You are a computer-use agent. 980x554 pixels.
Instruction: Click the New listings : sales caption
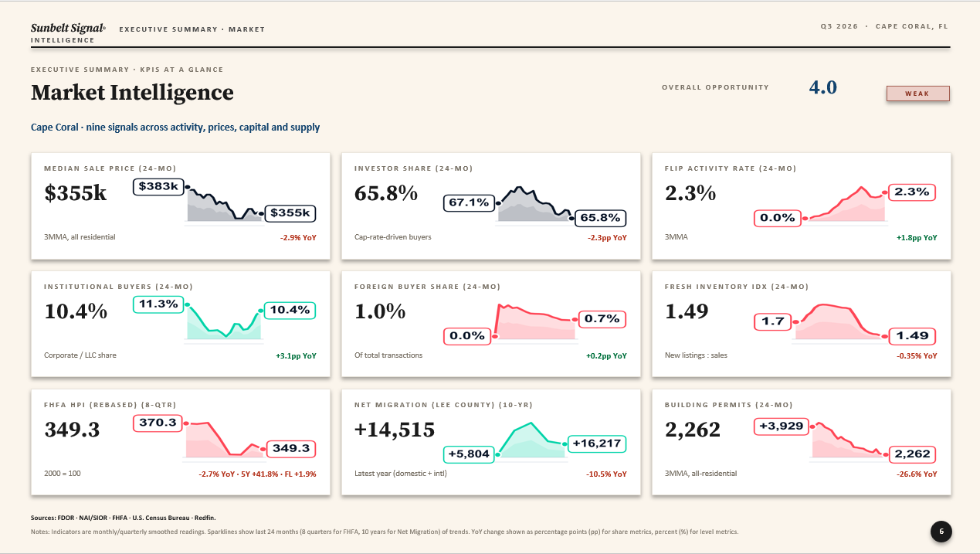[x=696, y=355]
